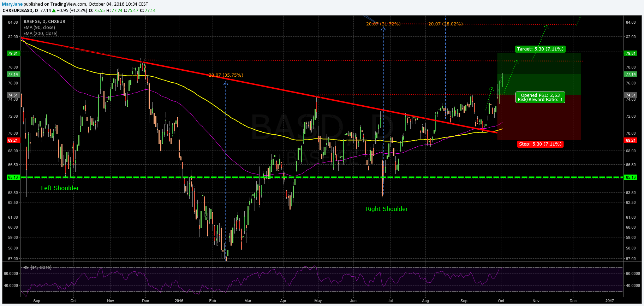Click the May label on time axis
Screen dimensions: 644x306
(318, 301)
